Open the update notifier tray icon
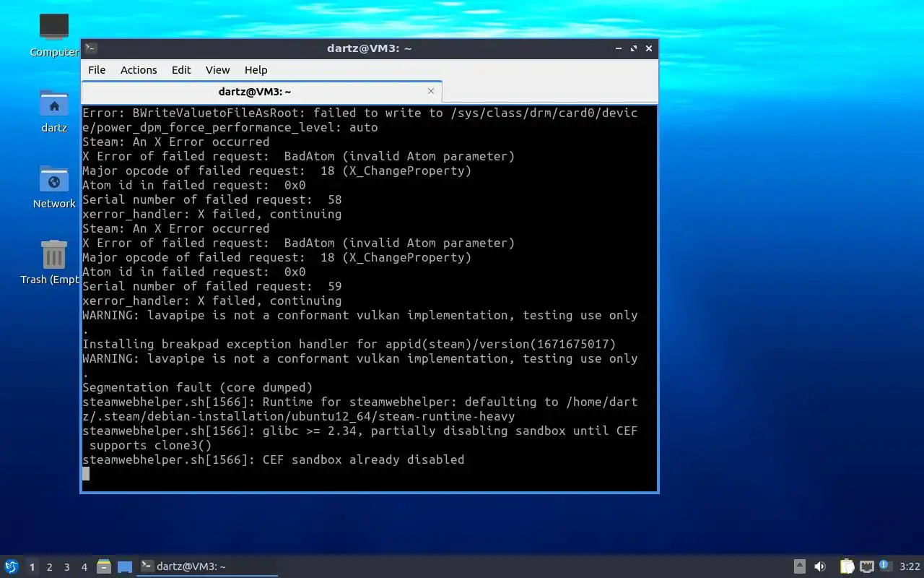 point(886,566)
